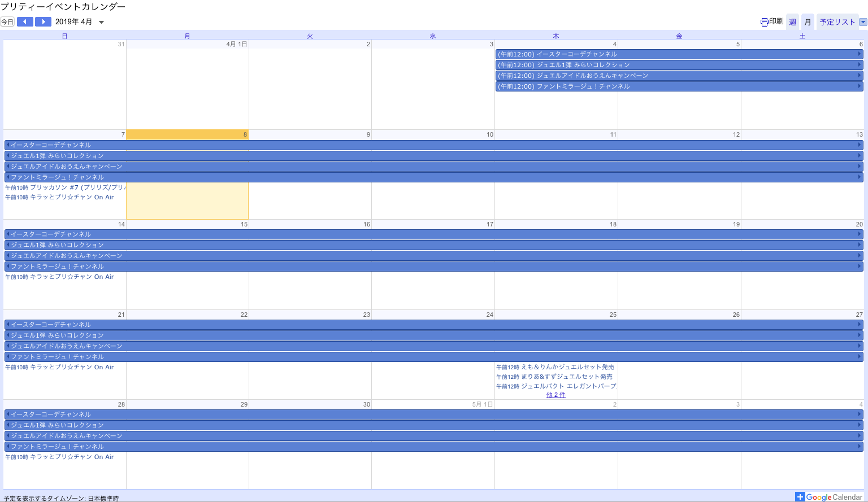
Task: Open first-week (午前12:00) ファントミラージュ！チャンネル event bar
Action: [x=678, y=86]
